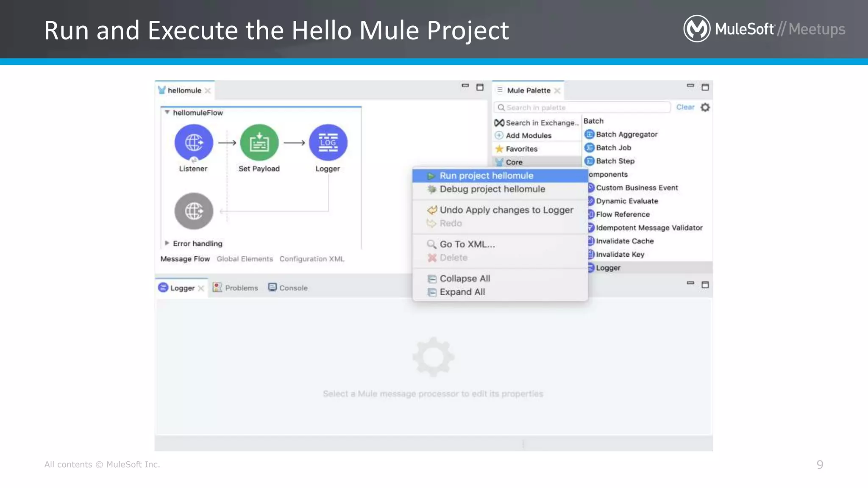
Task: Select Invalidate Cache in palette
Action: [x=625, y=241]
